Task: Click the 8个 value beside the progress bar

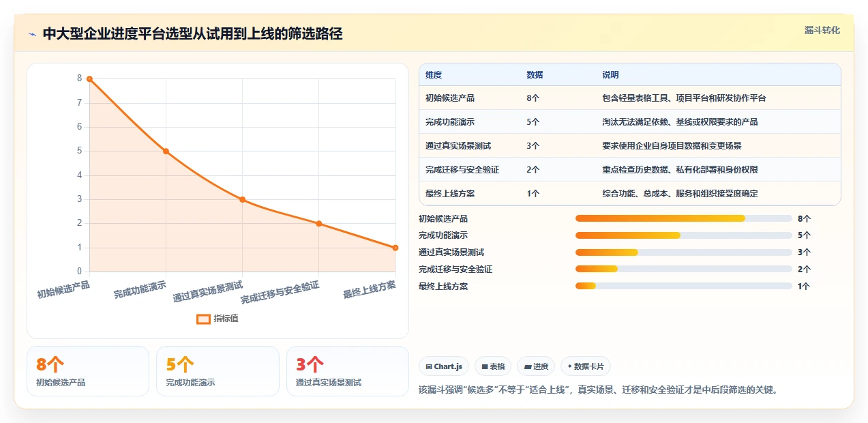Action: click(804, 219)
